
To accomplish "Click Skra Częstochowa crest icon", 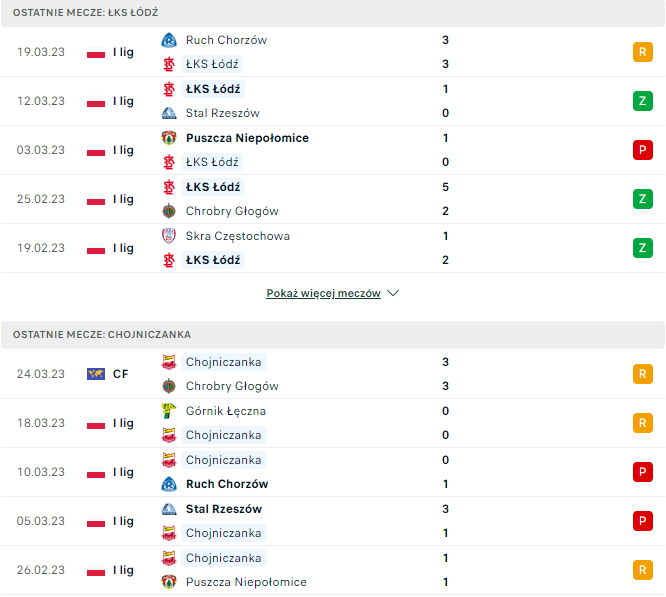I will coord(168,236).
